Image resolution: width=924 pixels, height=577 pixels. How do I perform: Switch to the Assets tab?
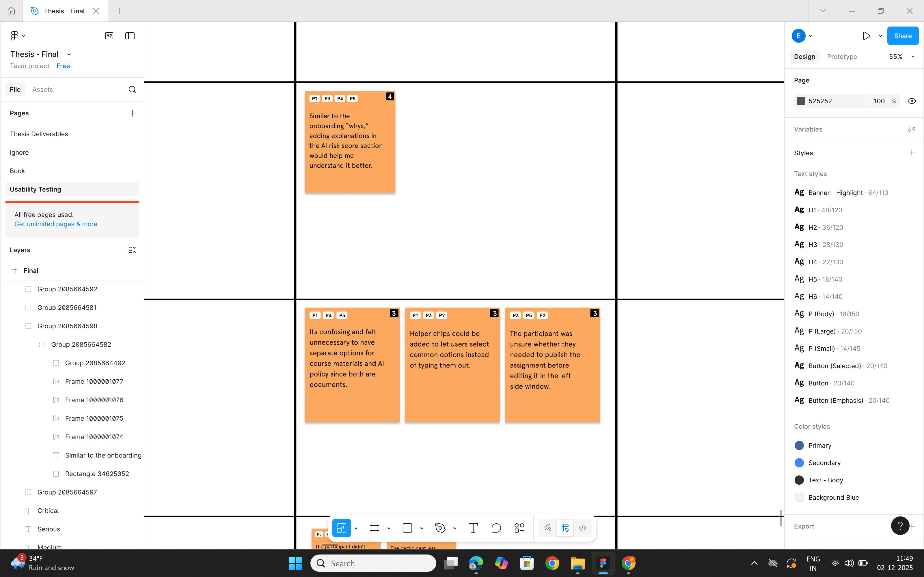coord(42,89)
